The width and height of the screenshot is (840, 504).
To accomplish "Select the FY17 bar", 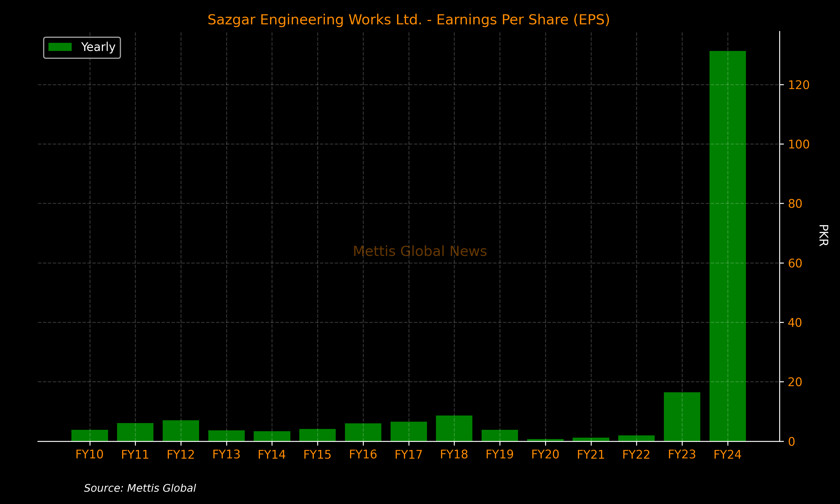I will tap(409, 431).
